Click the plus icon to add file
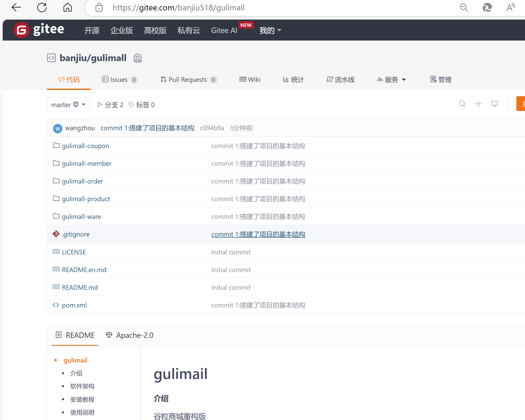 coord(478,104)
